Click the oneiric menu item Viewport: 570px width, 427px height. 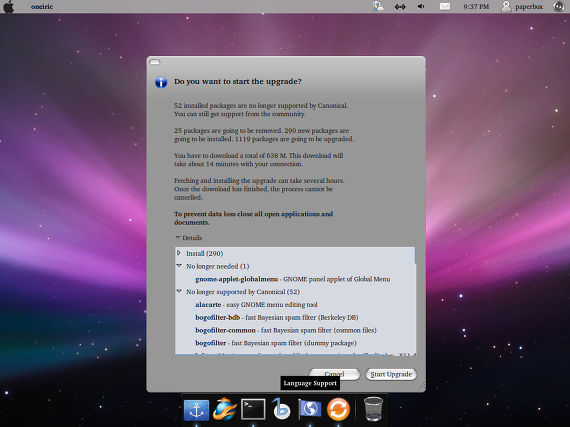[x=42, y=7]
